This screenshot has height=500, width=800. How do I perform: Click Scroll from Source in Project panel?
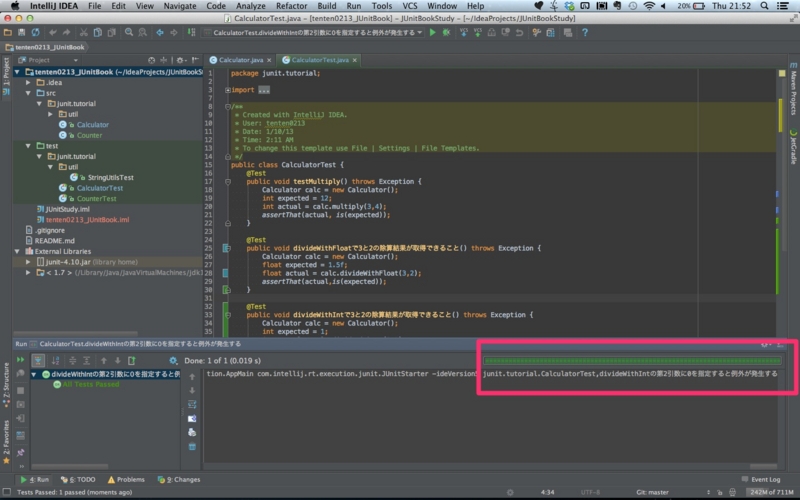pos(151,60)
